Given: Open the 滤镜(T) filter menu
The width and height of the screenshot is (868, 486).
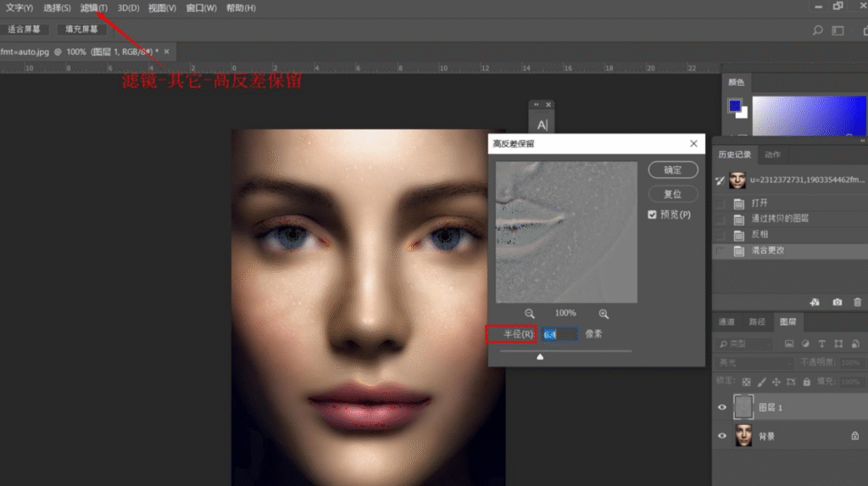Looking at the screenshot, I should 93,8.
